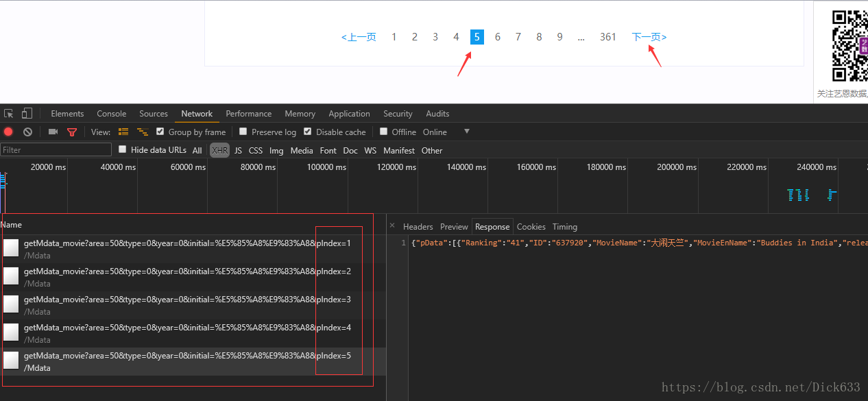Click the file icon for pIndex=5 request
Image resolution: width=868 pixels, height=401 pixels.
coord(11,361)
